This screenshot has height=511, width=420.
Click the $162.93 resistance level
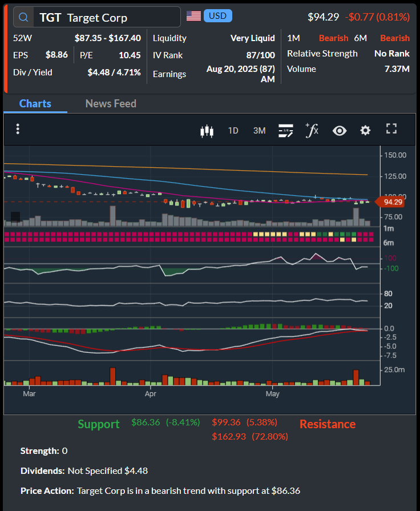229,436
